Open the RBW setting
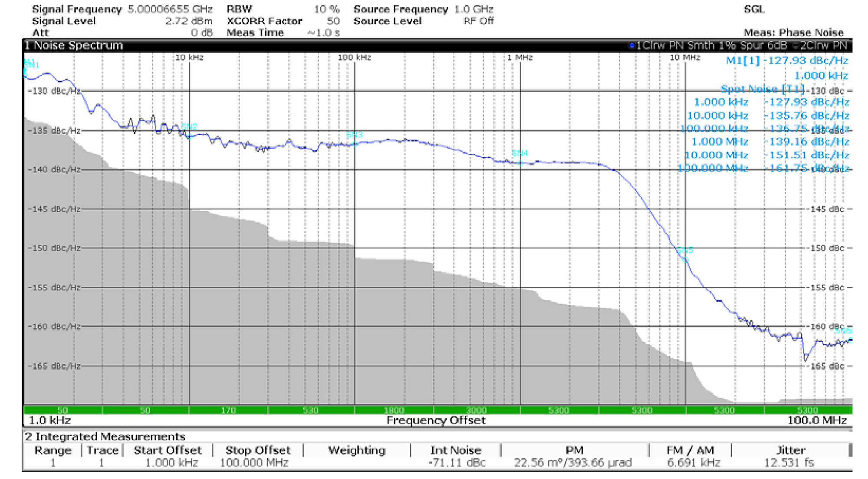 click(283, 10)
